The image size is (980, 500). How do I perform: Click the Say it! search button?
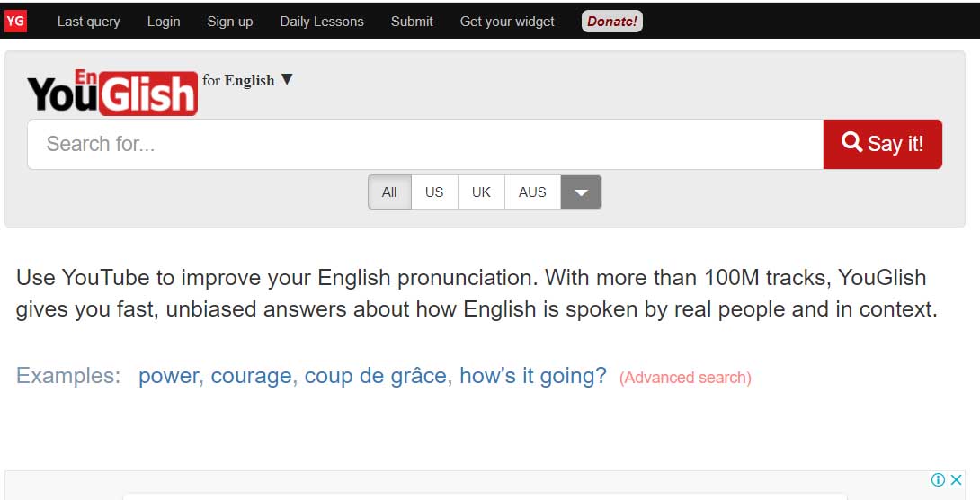pyautogui.click(x=883, y=144)
